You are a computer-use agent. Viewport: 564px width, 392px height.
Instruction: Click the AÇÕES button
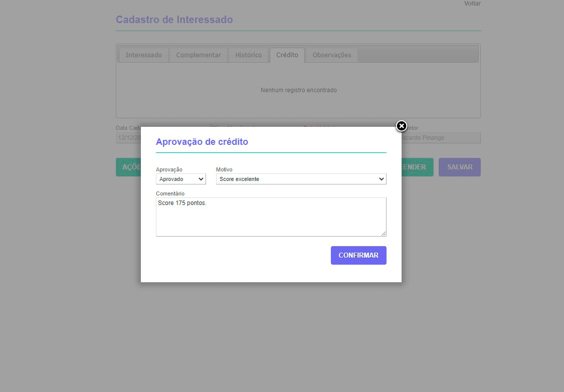(128, 167)
